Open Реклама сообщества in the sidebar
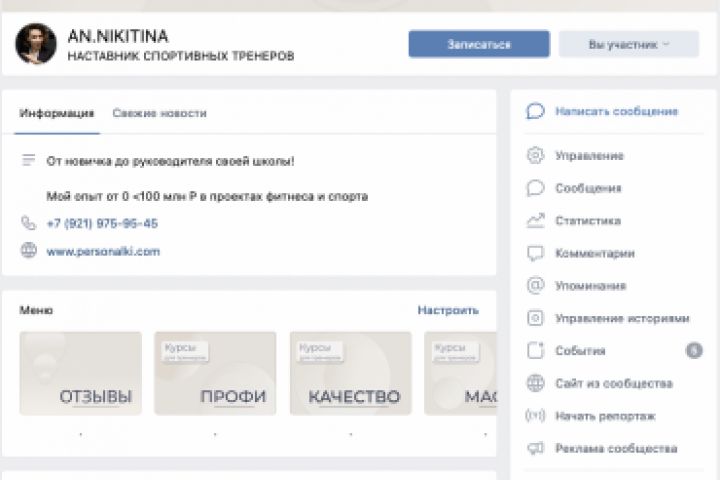The height and width of the screenshot is (480, 720). [x=616, y=448]
